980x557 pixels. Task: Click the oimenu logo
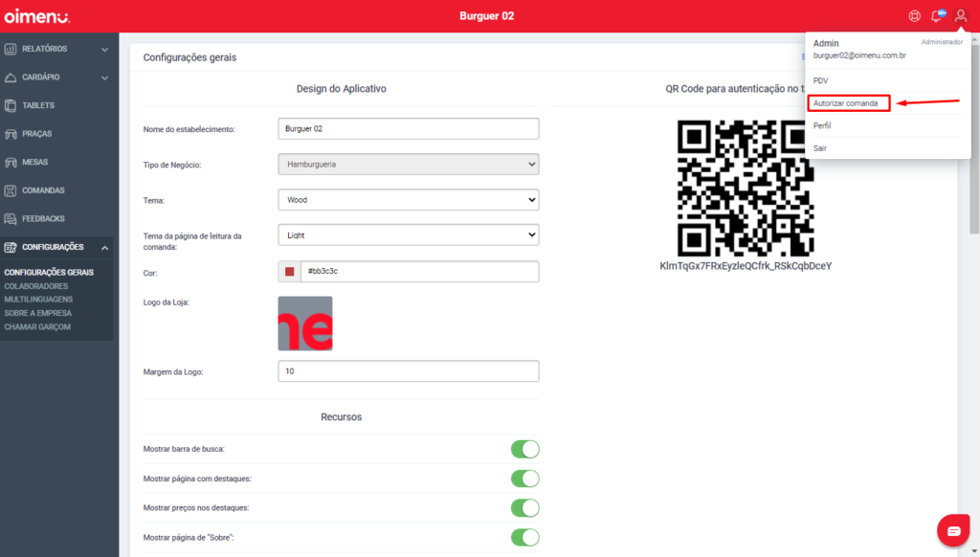[x=37, y=16]
